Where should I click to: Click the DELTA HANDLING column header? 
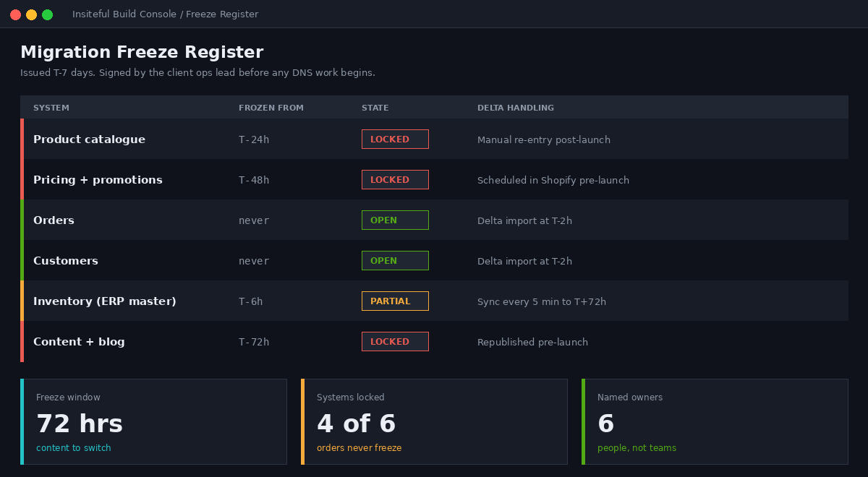click(516, 108)
